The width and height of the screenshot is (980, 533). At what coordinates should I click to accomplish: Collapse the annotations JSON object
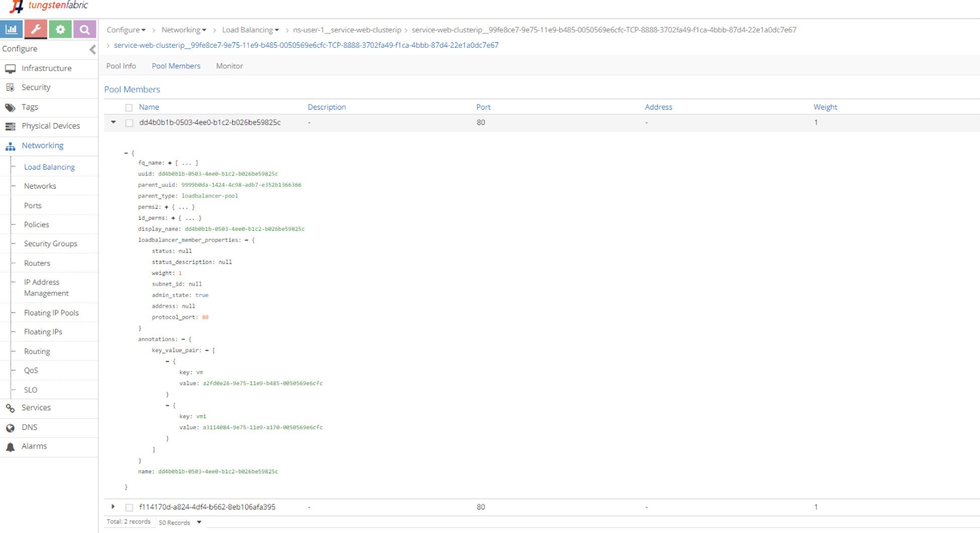[183, 339]
